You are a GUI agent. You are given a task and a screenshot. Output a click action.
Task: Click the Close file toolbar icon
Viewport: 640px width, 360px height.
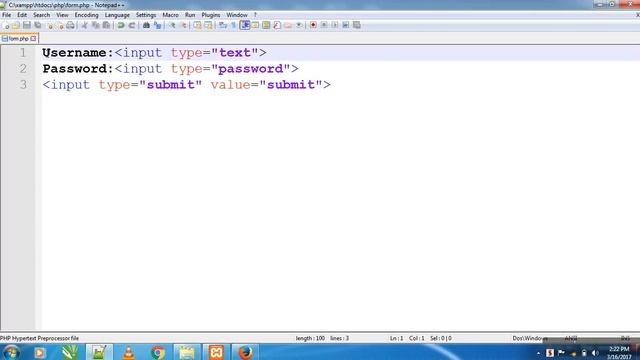click(x=50, y=25)
